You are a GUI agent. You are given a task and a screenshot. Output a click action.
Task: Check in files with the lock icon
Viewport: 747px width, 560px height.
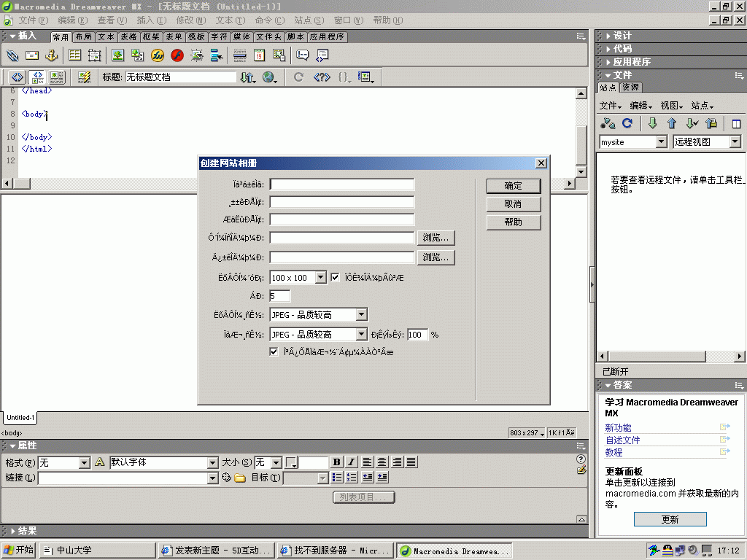tap(711, 124)
